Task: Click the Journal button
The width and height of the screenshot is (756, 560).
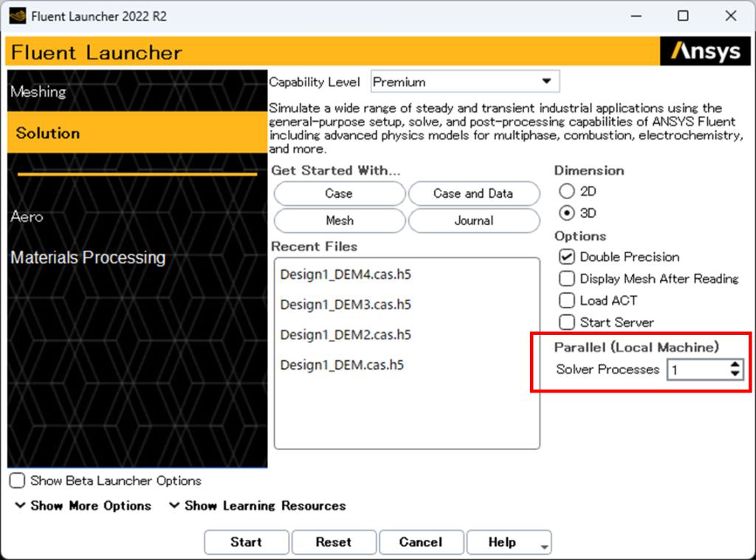Action: point(473,221)
